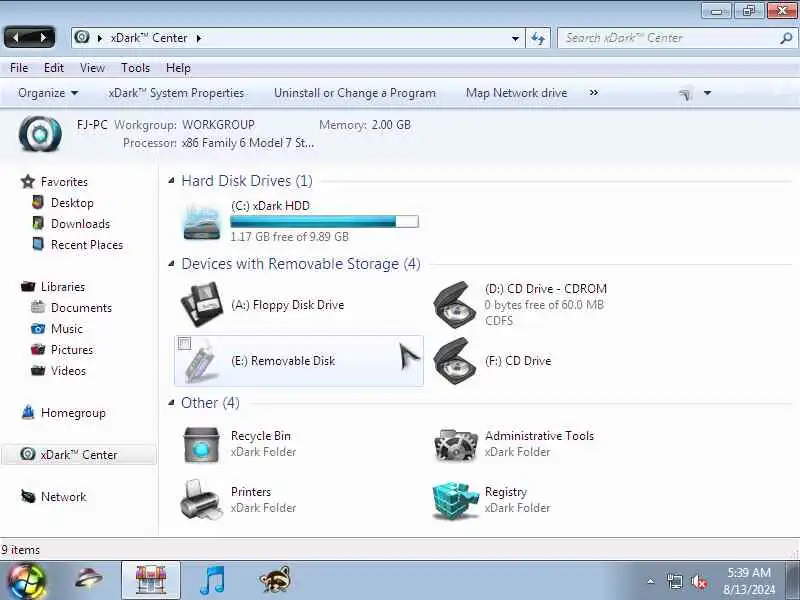Click the Videos library icon
800x600 pixels.
click(x=38, y=370)
